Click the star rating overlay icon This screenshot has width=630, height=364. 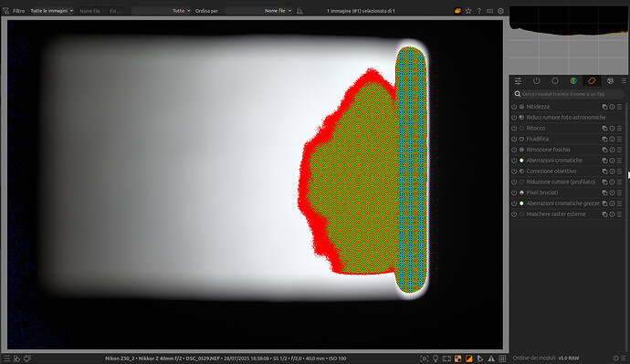point(468,11)
